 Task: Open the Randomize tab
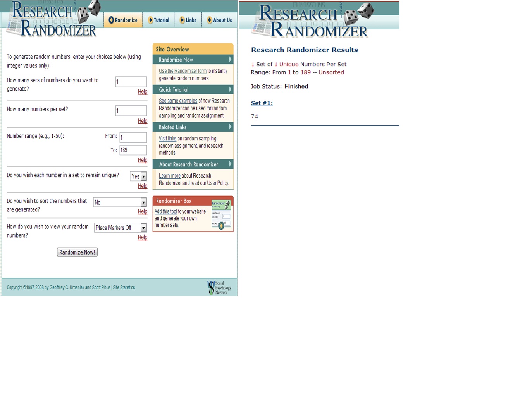[x=123, y=20]
